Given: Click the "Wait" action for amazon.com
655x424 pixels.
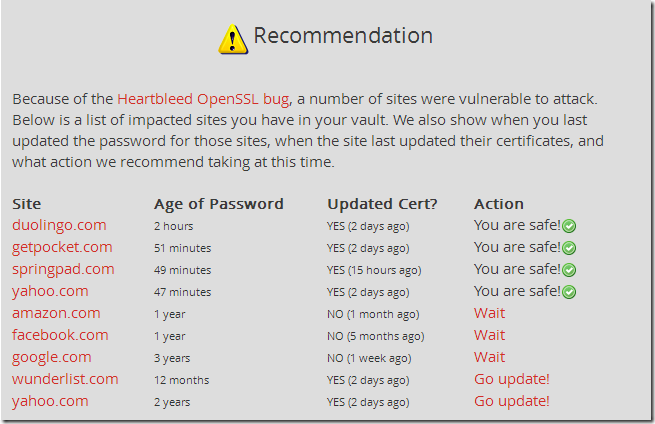Looking at the screenshot, I should tap(490, 313).
